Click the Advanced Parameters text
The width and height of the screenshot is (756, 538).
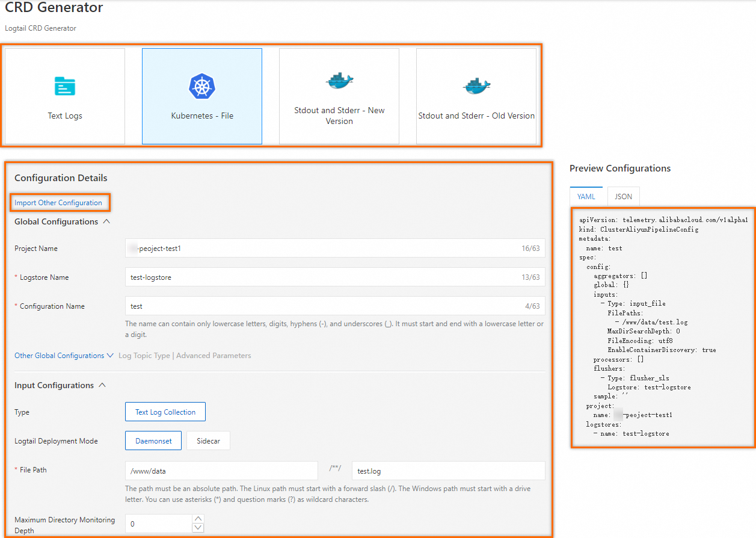214,356
